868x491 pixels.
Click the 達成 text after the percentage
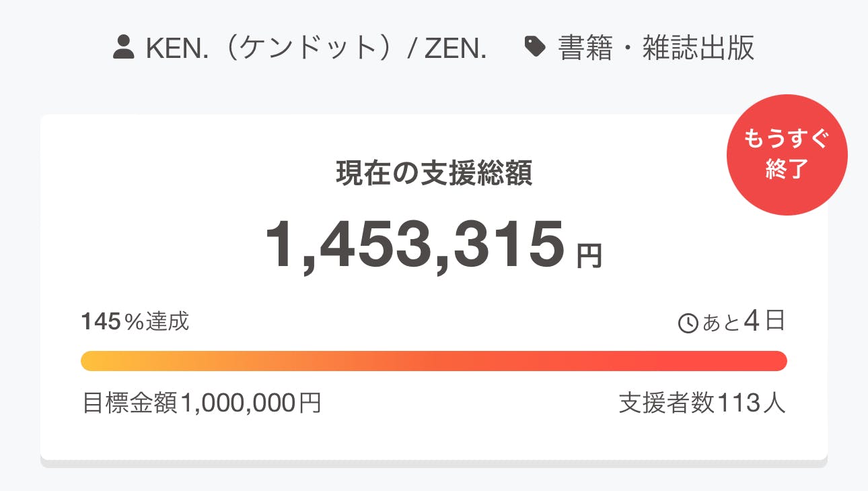[168, 322]
